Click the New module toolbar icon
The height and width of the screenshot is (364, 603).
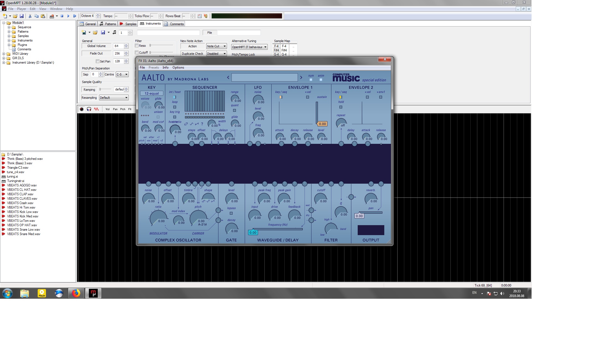(x=5, y=16)
